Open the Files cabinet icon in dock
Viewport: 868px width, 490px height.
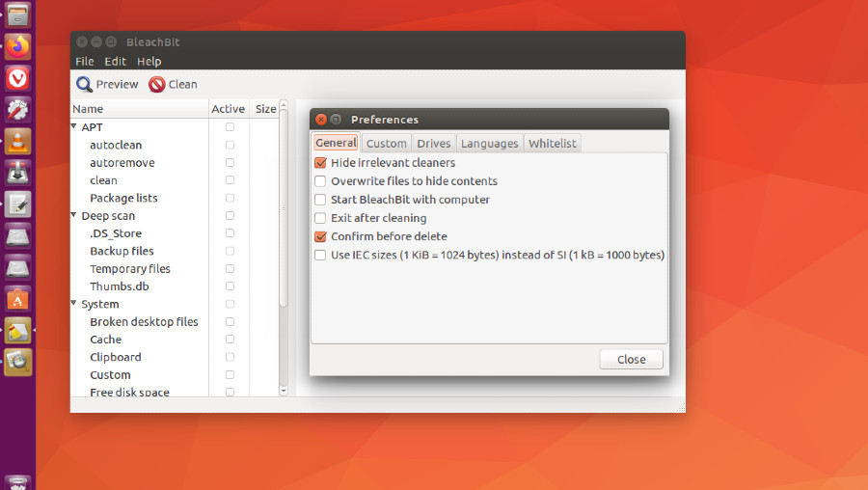pyautogui.click(x=17, y=14)
